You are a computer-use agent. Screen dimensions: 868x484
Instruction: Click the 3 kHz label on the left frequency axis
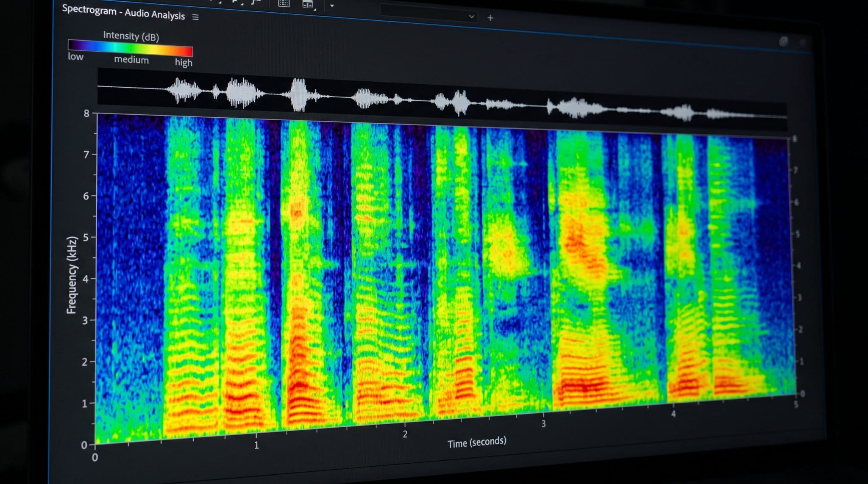click(85, 321)
